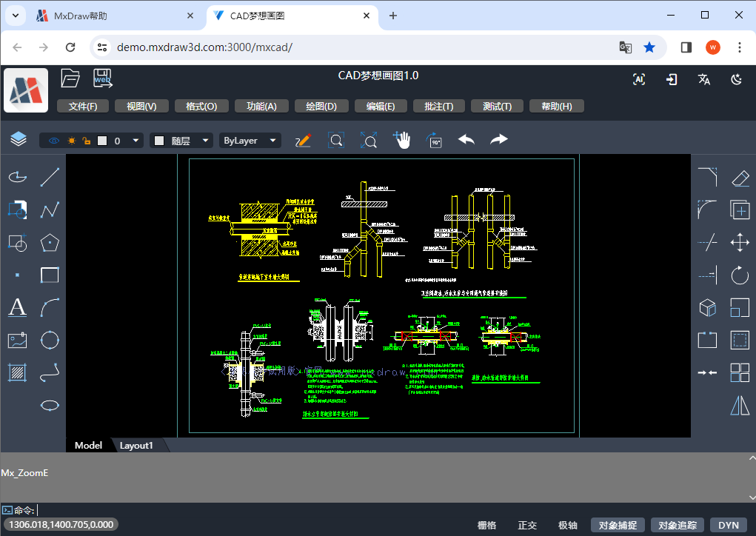Open the Text tool

point(16,307)
